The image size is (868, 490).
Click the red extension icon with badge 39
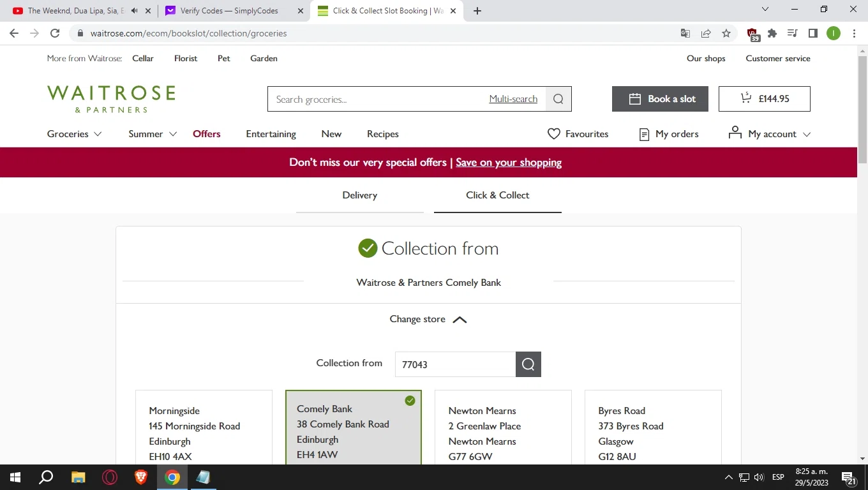752,34
